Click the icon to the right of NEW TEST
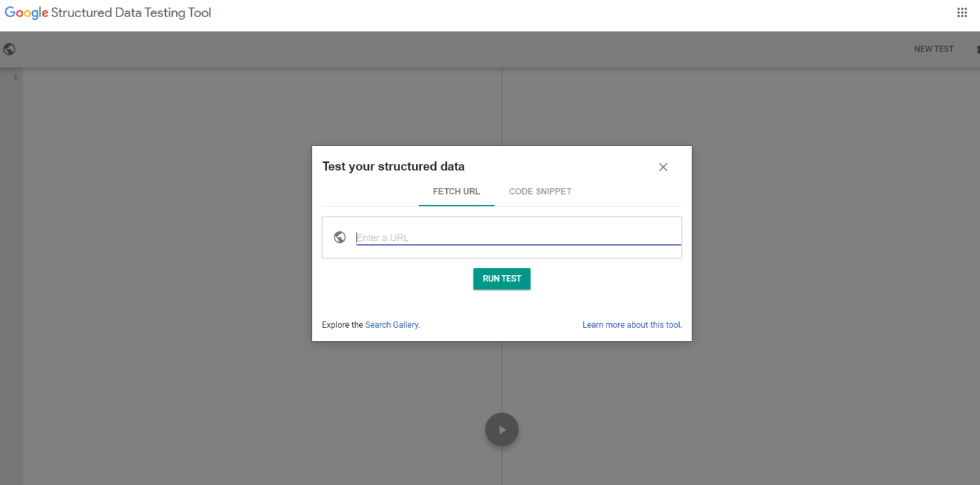This screenshot has height=485, width=980. tap(978, 49)
